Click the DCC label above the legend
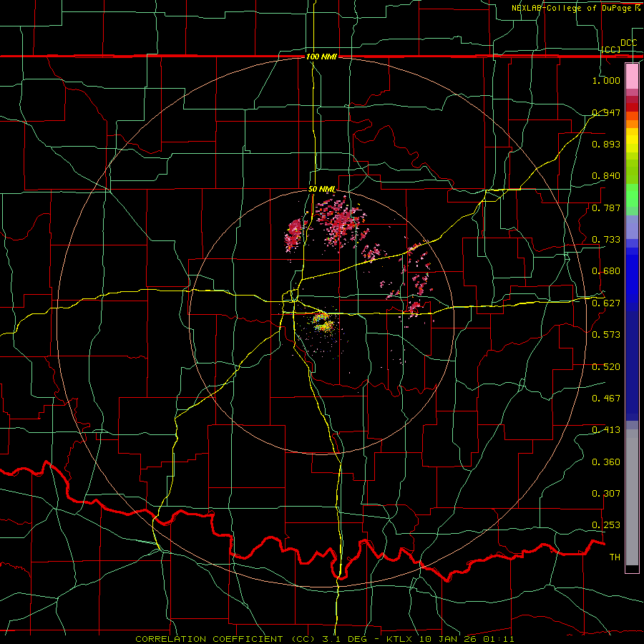Viewport: 644px width, 644px height. coord(628,43)
